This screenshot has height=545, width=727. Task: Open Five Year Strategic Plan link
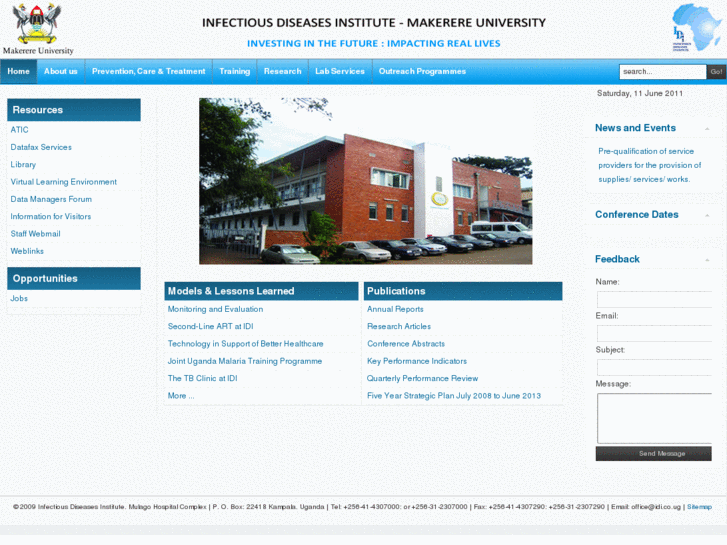coord(454,396)
